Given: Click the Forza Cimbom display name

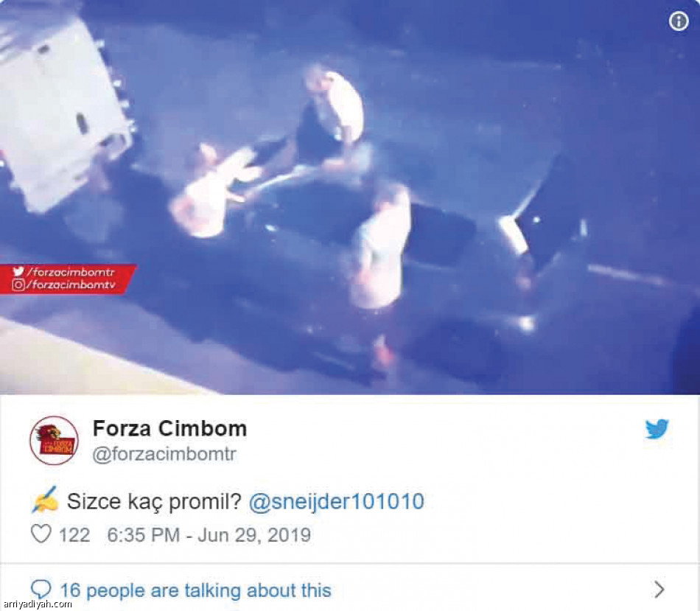Looking at the screenshot, I should click(169, 428).
